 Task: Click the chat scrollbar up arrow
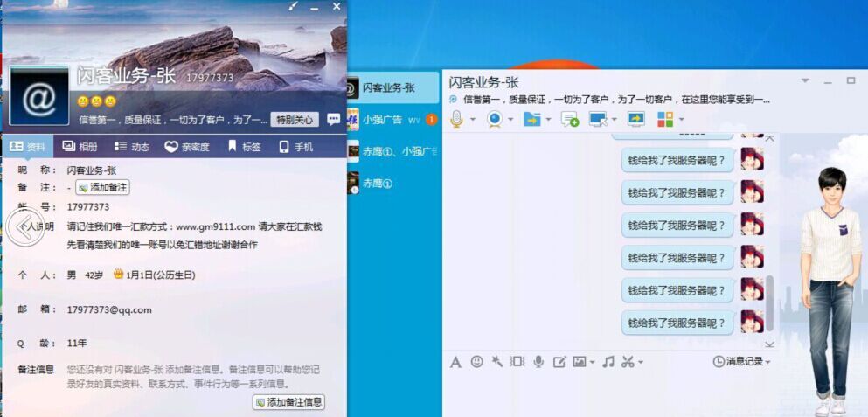pyautogui.click(x=769, y=138)
